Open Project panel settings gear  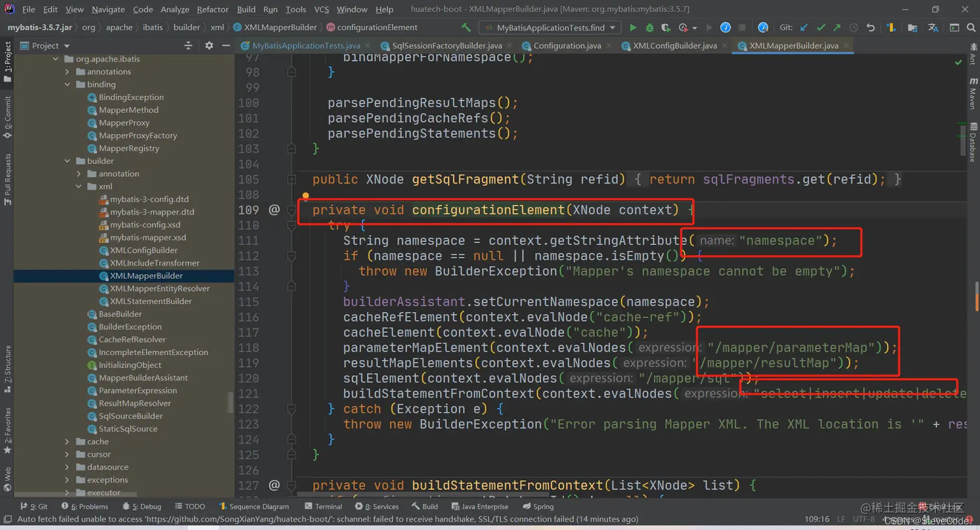(209, 45)
